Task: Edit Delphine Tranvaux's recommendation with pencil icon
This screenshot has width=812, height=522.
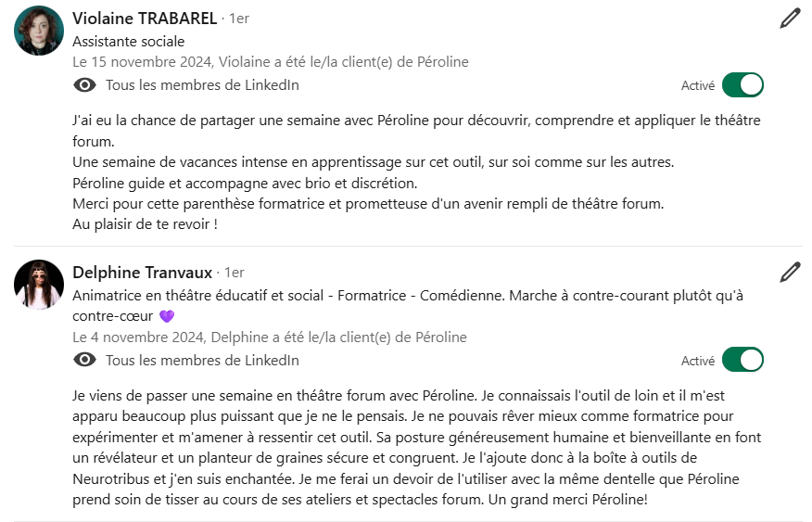Action: [x=790, y=272]
